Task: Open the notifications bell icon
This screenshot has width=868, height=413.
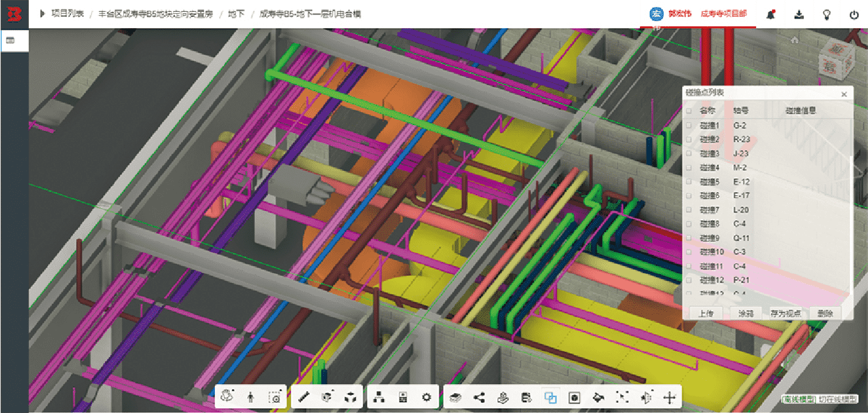Action: click(771, 14)
